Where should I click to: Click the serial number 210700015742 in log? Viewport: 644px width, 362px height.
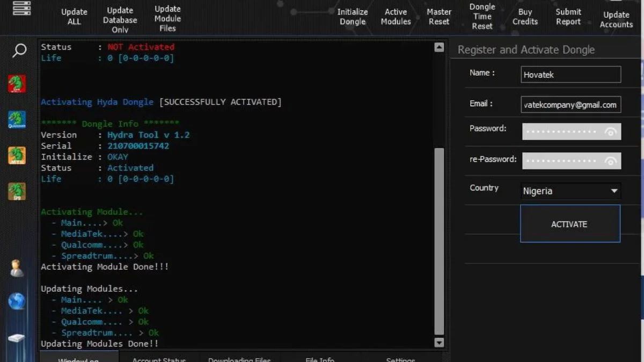click(x=138, y=146)
